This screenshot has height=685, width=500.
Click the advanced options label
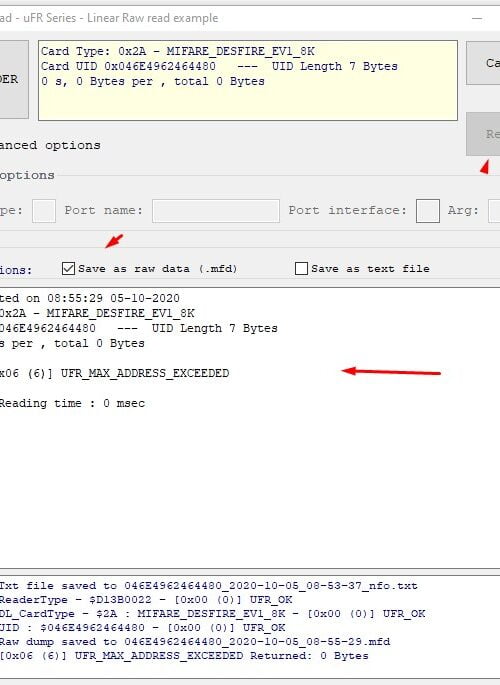(x=50, y=145)
